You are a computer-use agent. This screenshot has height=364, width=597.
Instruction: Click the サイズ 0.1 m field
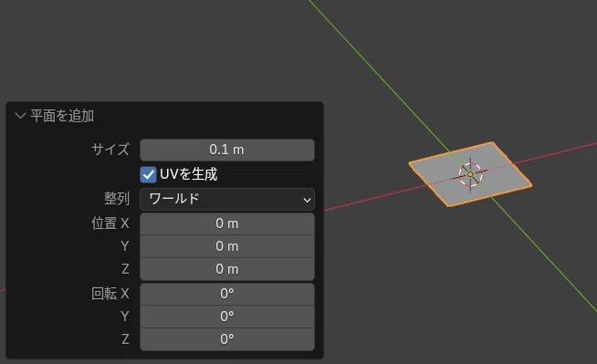coord(227,150)
